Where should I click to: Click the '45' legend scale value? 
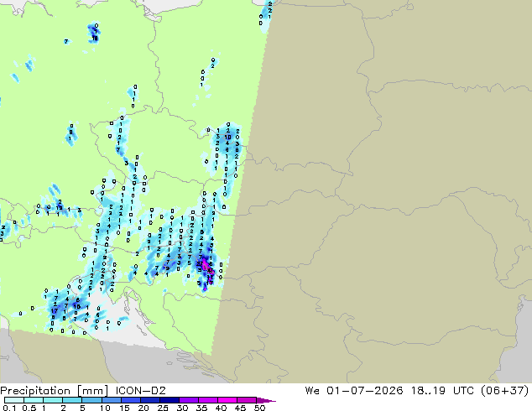(x=240, y=408)
